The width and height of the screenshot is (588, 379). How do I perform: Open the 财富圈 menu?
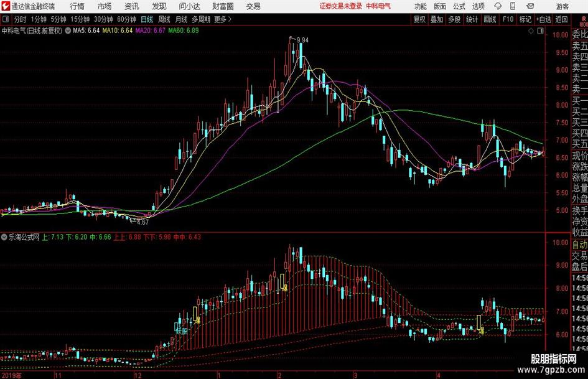click(223, 6)
